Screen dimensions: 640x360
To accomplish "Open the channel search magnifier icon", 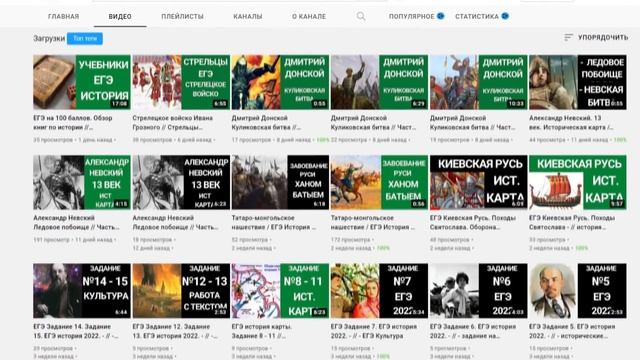I will (361, 16).
